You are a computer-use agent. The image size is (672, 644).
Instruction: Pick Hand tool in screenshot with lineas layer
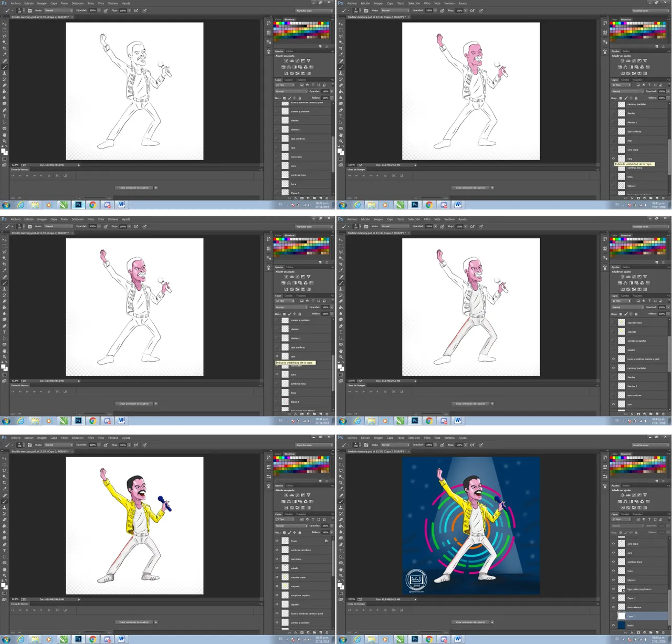coord(4,569)
